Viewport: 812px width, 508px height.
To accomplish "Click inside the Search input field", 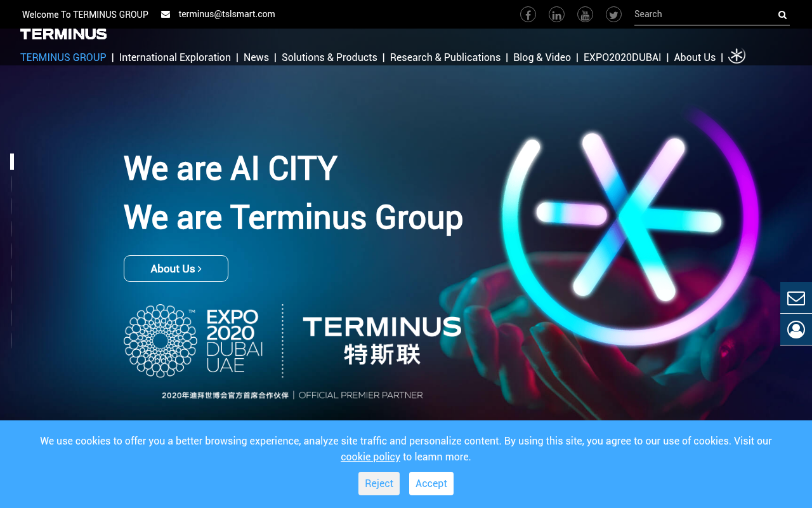I will [x=698, y=13].
